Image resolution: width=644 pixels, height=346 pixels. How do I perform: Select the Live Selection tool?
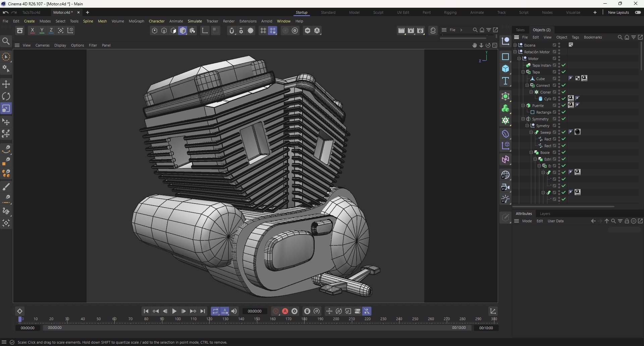click(x=6, y=57)
